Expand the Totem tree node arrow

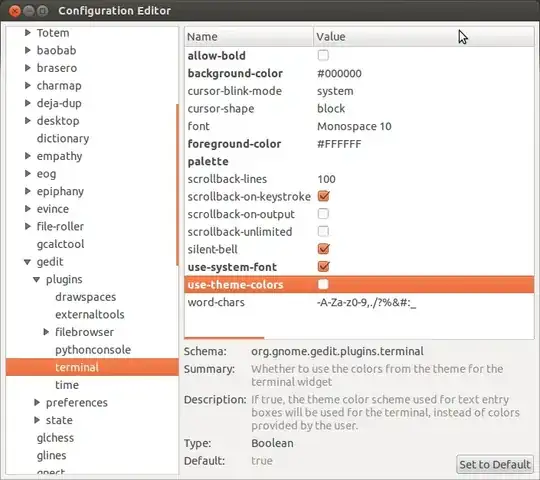[x=28, y=33]
